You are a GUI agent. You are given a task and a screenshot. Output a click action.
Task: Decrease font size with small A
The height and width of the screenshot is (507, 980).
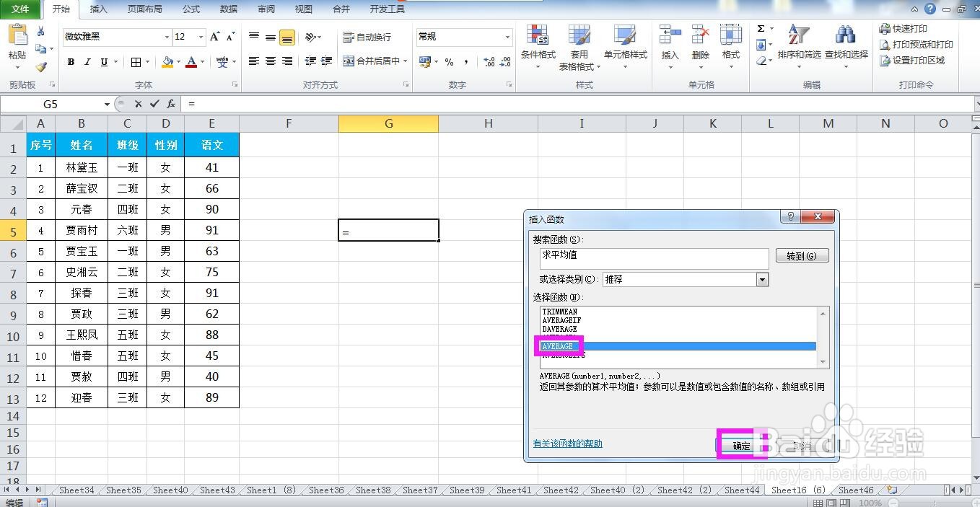230,37
